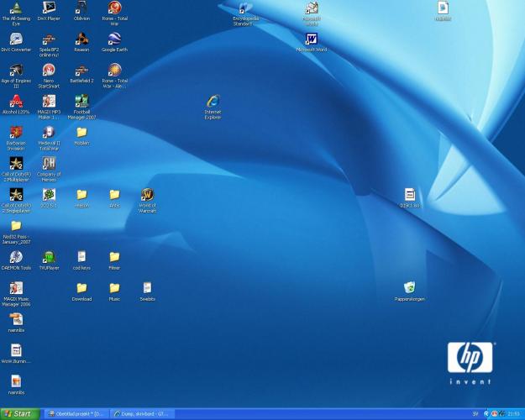Viewport: 525px width, 420px height.
Task: Select the DISK1.iso file
Action: click(x=409, y=195)
